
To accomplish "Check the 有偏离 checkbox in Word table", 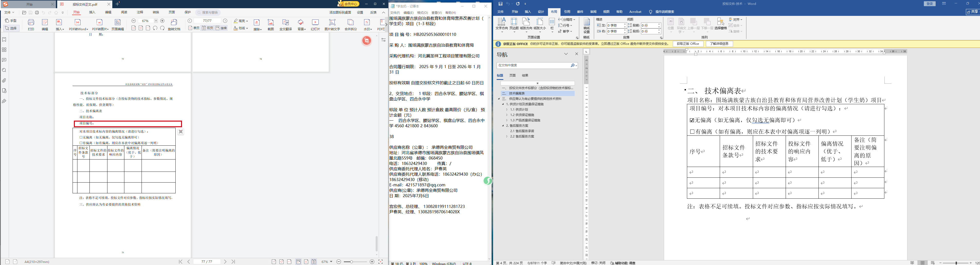I will (692, 132).
